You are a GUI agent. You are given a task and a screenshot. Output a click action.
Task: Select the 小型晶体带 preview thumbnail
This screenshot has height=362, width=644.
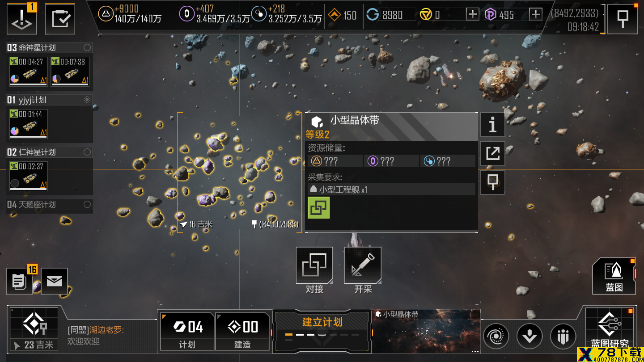tap(427, 331)
